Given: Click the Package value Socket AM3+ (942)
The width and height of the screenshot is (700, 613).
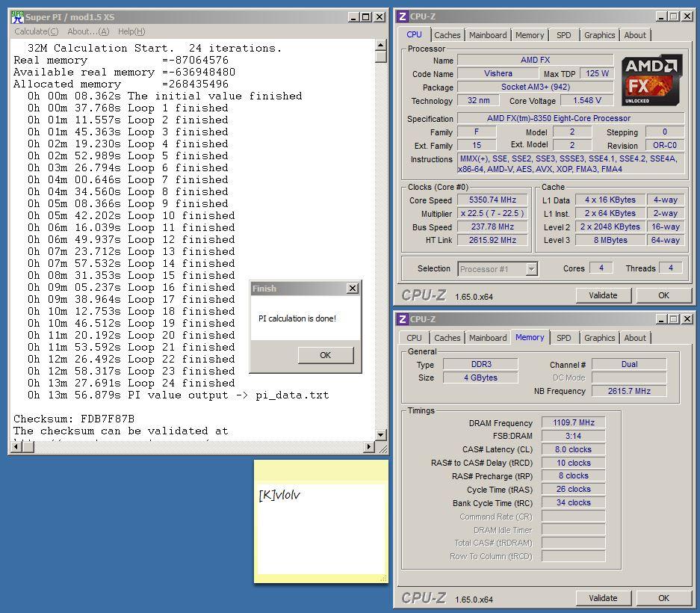Looking at the screenshot, I should coord(535,87).
